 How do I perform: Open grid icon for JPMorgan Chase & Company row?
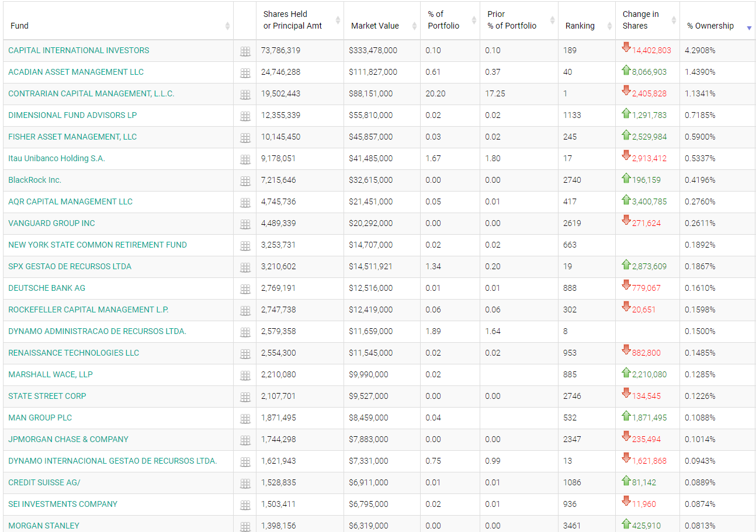[245, 440]
